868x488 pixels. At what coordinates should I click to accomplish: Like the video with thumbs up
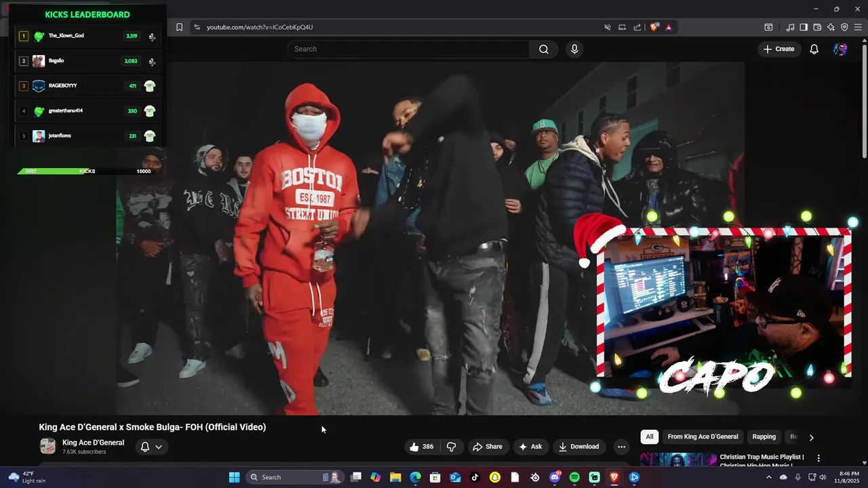[x=422, y=447]
